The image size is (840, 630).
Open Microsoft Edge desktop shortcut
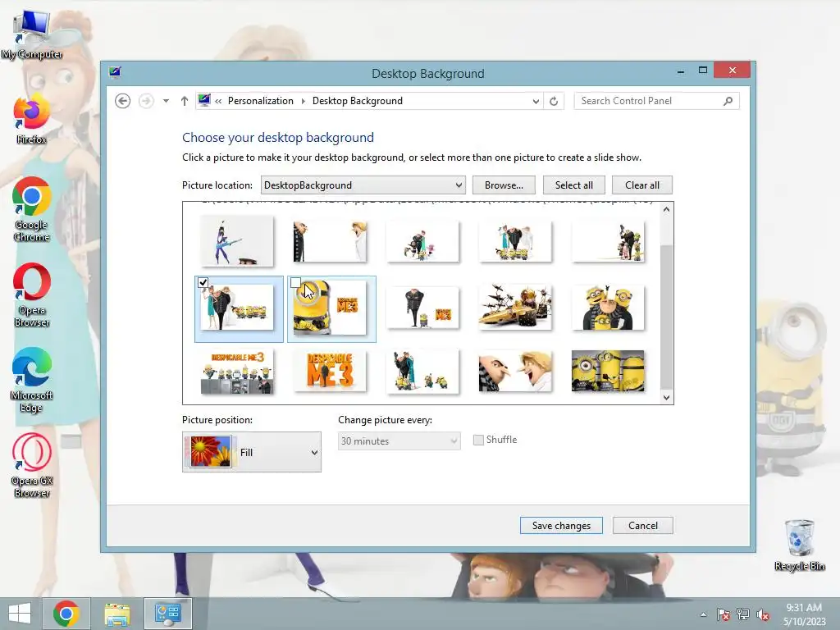click(x=32, y=380)
